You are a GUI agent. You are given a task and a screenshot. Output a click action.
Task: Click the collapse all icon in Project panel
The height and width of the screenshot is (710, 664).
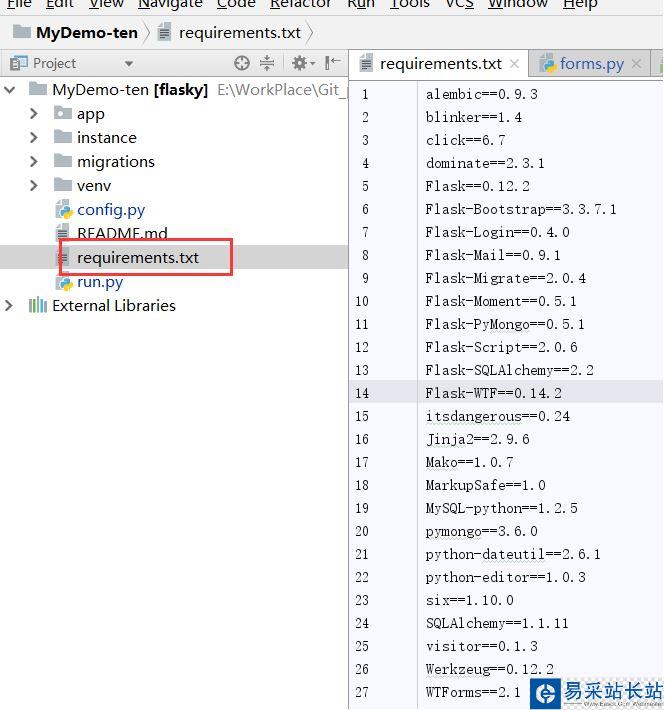coord(267,63)
